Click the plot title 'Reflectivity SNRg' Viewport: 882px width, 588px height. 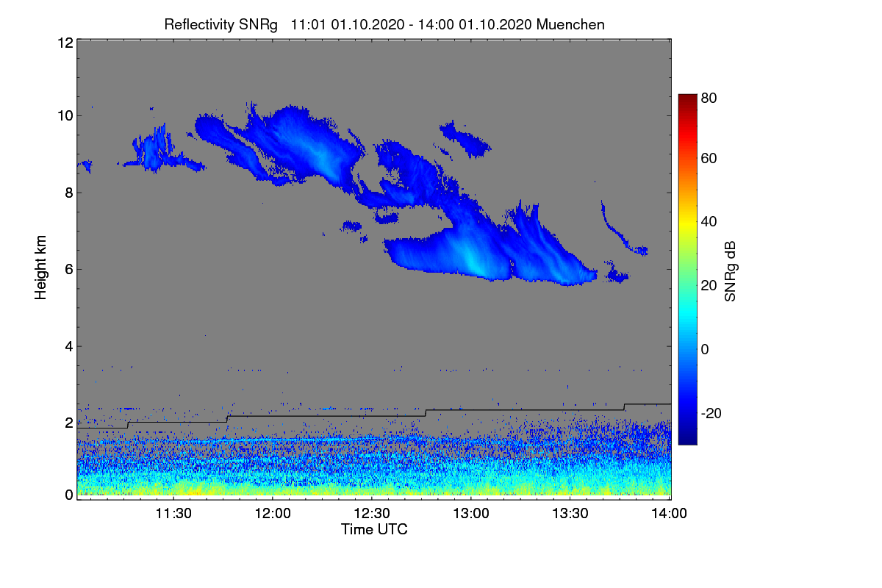[221, 24]
